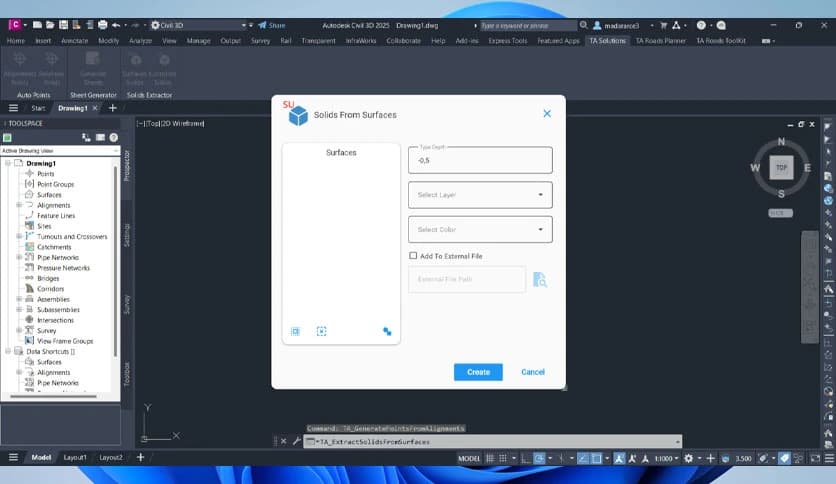The height and width of the screenshot is (484, 836).
Task: Click the Create button
Action: point(478,372)
